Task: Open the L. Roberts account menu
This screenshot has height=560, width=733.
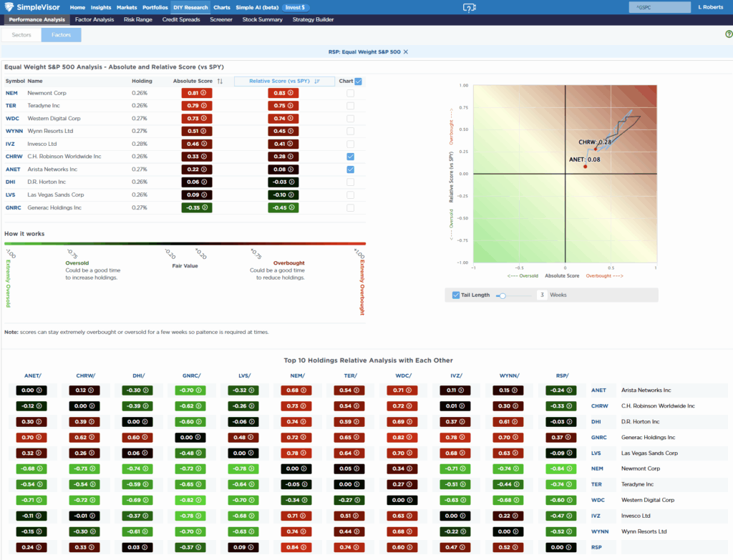Action: coord(710,7)
